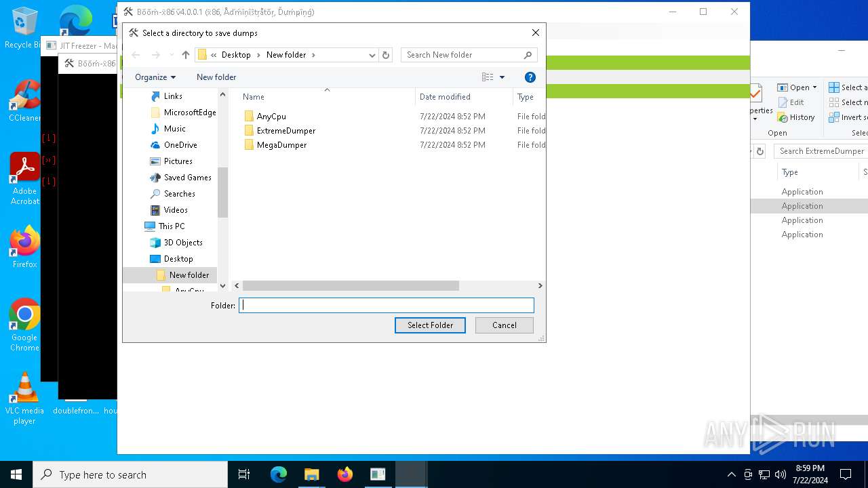Open Microsoft Edge from the taskbar
Image resolution: width=868 pixels, height=488 pixels.
[x=279, y=474]
